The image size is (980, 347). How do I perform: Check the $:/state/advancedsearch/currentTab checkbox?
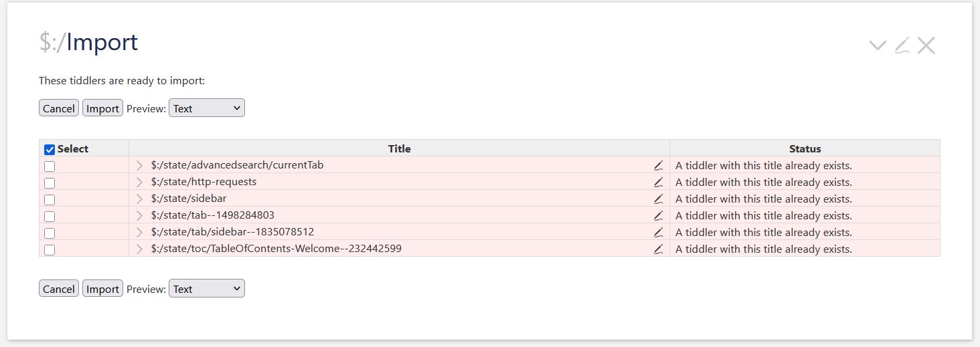50,166
